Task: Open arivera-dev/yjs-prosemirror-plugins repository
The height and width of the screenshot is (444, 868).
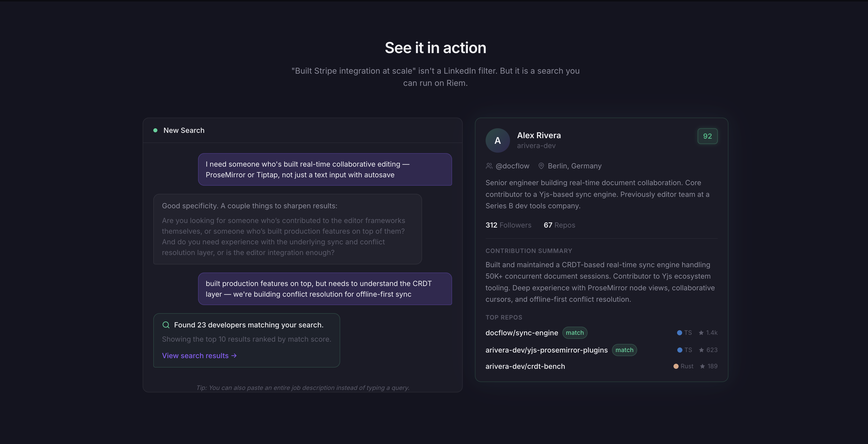Action: 546,350
